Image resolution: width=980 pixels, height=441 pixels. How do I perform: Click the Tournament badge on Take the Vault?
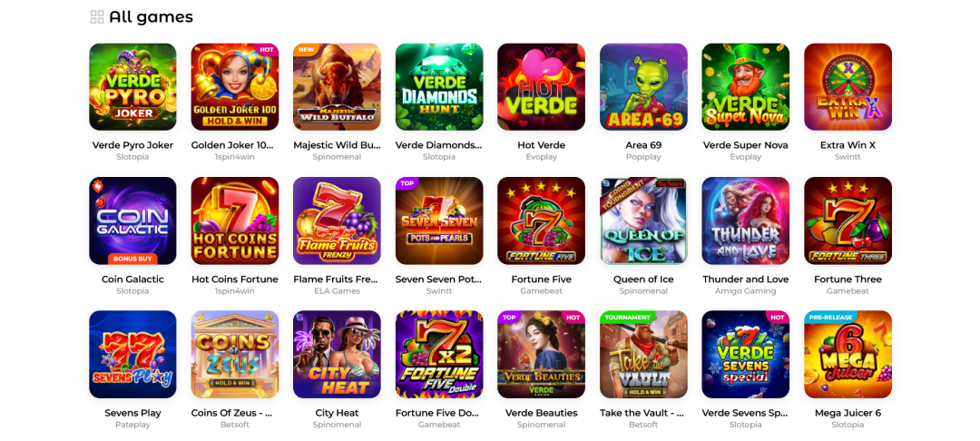click(628, 318)
